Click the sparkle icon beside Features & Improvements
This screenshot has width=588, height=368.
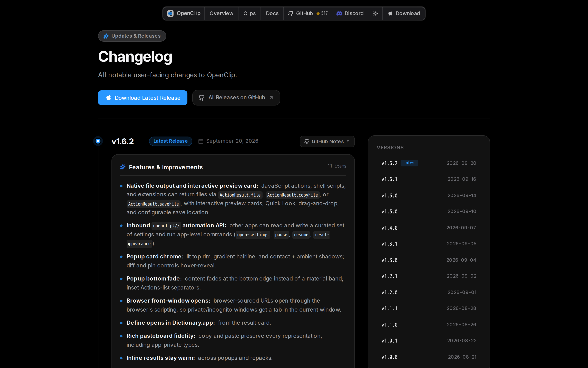click(123, 167)
